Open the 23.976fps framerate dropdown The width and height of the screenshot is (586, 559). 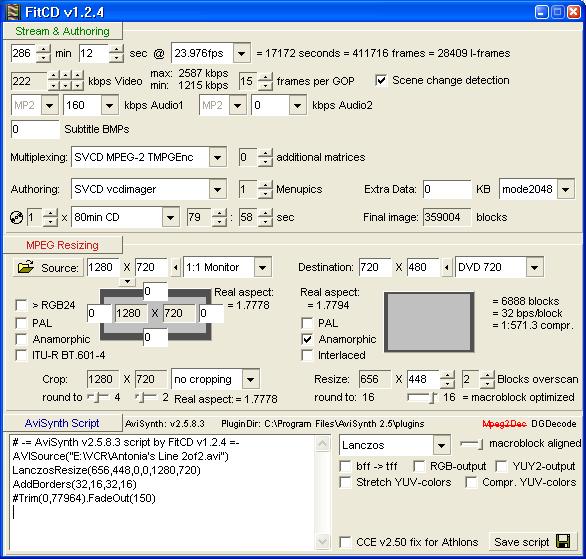coord(241,53)
